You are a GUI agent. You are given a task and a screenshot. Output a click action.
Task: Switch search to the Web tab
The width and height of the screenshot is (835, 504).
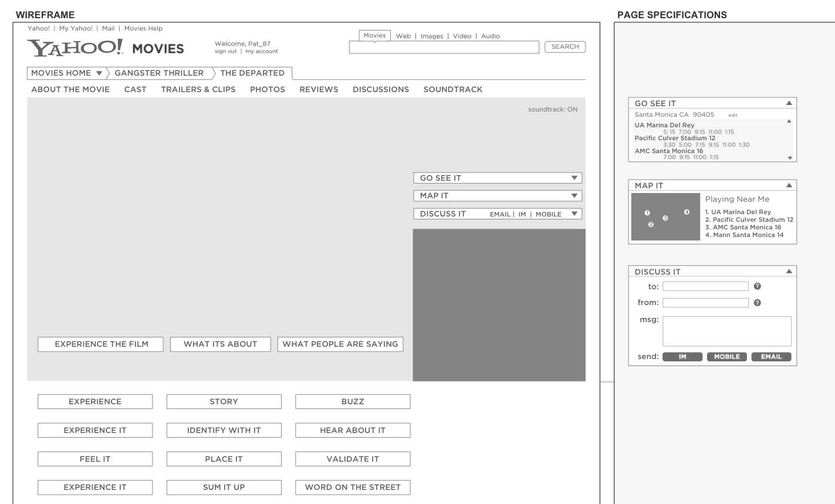404,36
